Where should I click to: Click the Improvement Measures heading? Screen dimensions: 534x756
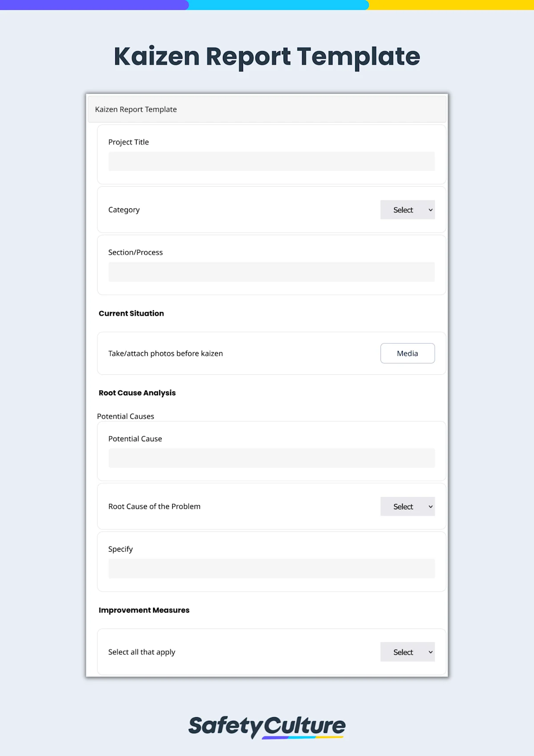coord(144,610)
